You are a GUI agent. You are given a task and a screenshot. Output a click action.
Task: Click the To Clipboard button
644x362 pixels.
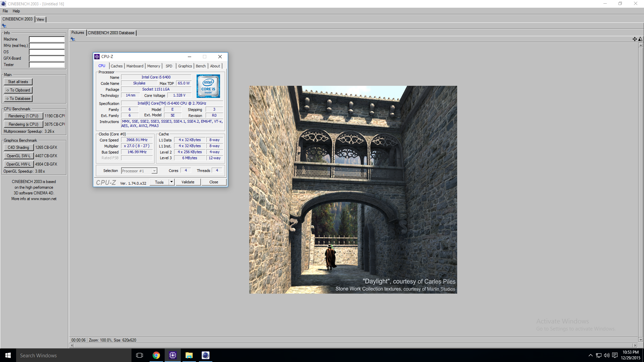[x=18, y=90]
